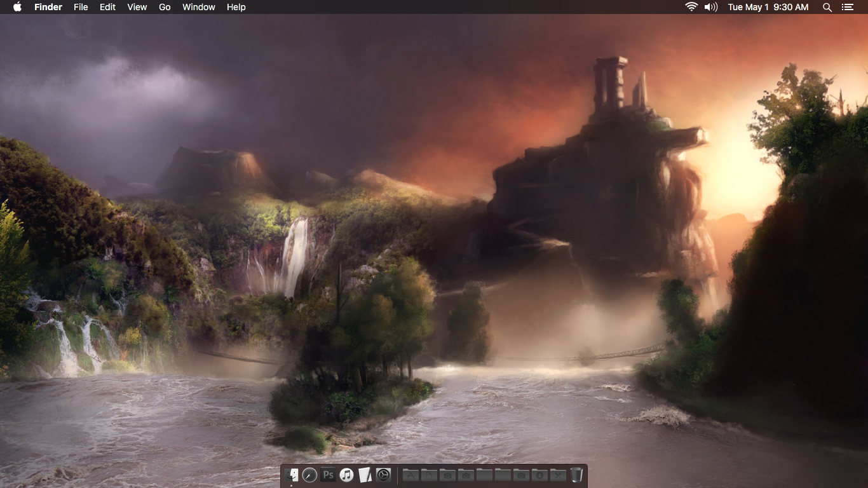Viewport: 868px width, 488px height.
Task: Open the Trash from the Dock
Action: 577,475
